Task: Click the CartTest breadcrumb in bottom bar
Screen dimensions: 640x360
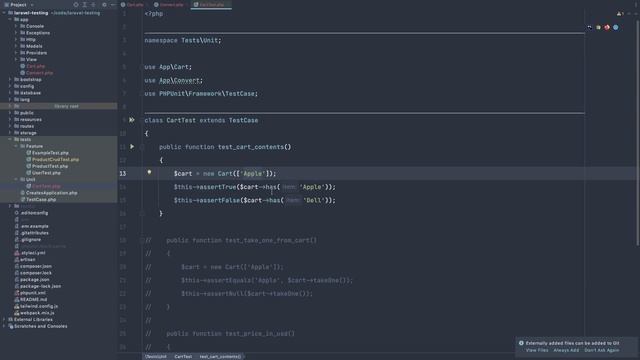Action: (183, 357)
